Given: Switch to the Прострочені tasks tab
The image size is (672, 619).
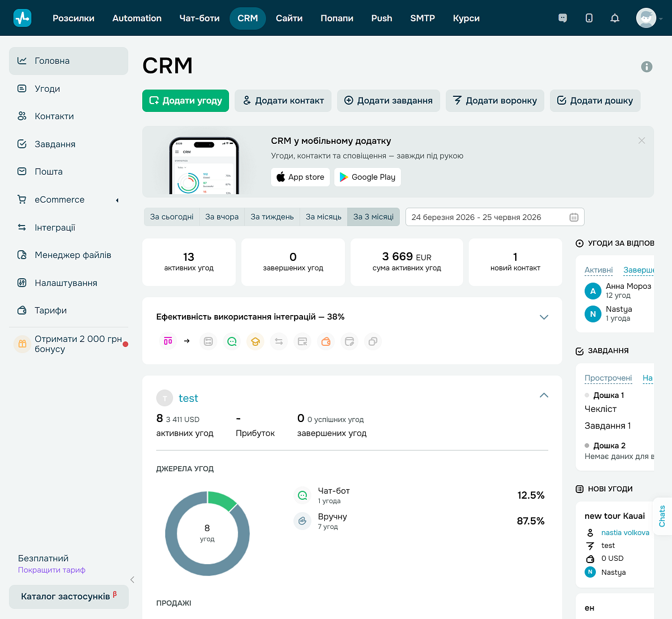Looking at the screenshot, I should pos(608,378).
